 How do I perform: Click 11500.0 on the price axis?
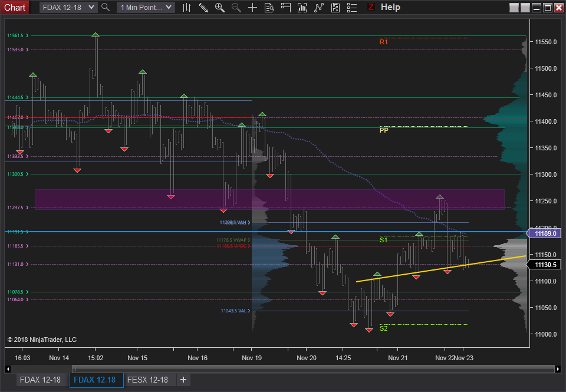(546, 68)
